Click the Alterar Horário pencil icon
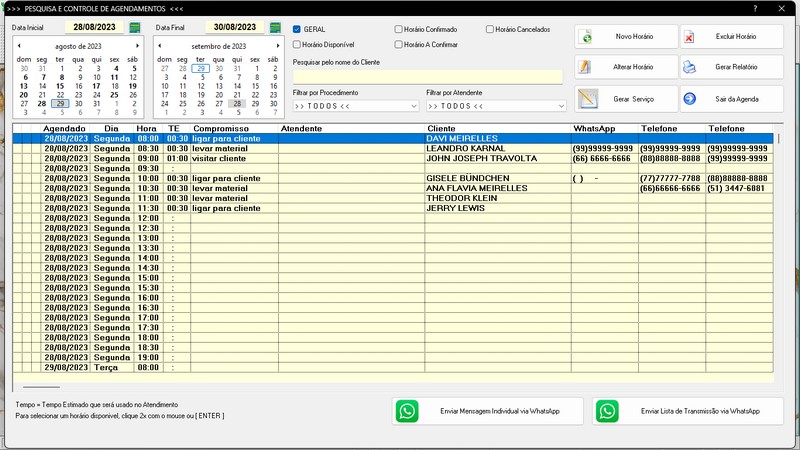Image resolution: width=800 pixels, height=450 pixels. [x=585, y=67]
